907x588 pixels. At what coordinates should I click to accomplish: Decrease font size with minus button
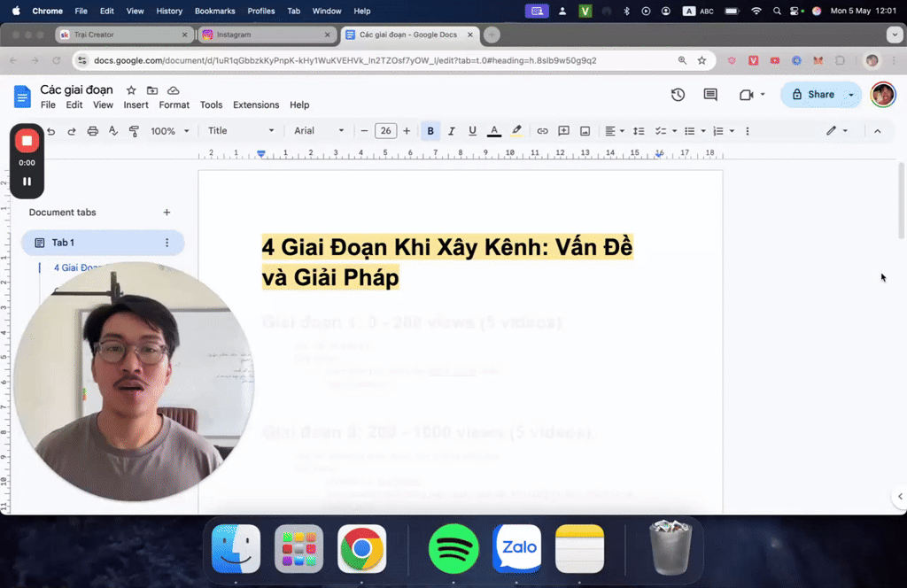click(x=364, y=131)
